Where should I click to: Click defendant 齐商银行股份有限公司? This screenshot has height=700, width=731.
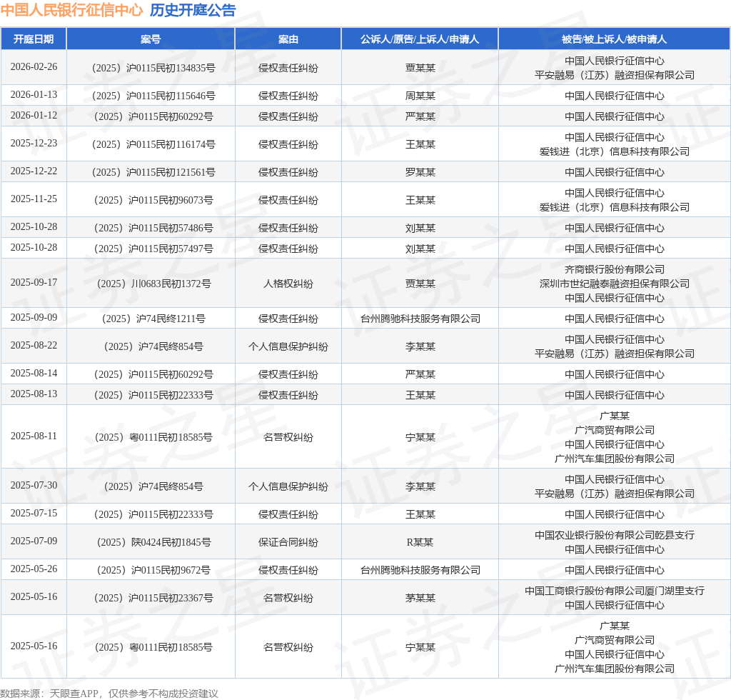coord(615,269)
